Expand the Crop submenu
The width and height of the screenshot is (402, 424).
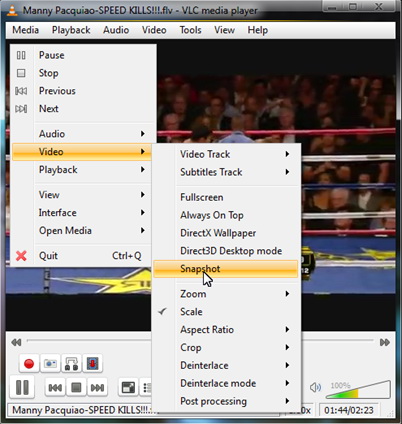point(225,348)
